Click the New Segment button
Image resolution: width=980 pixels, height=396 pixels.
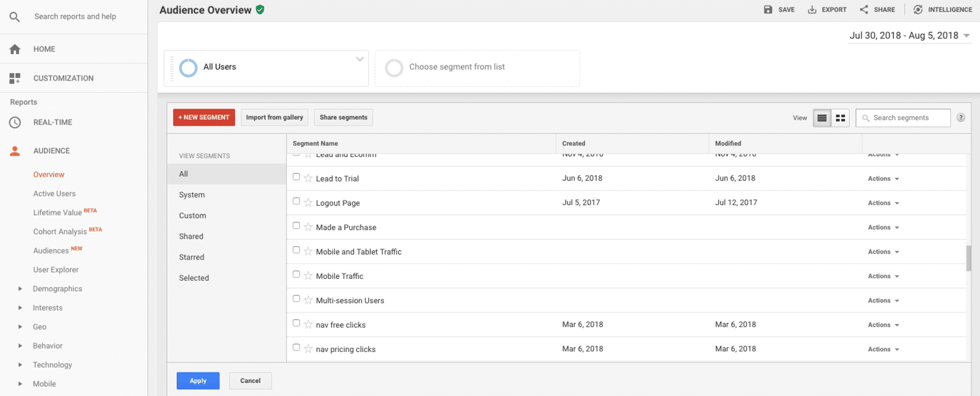[204, 117]
